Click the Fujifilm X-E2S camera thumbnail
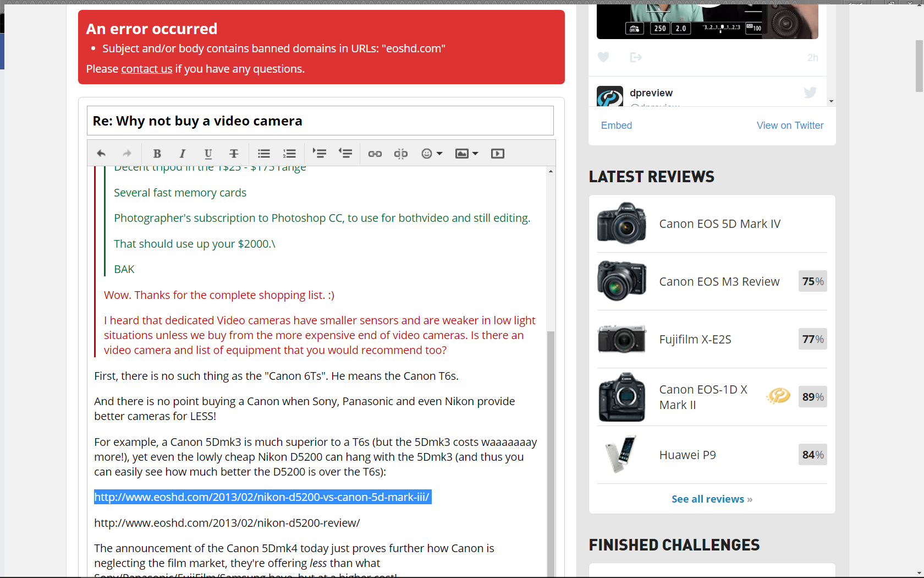The height and width of the screenshot is (578, 924). pos(622,339)
